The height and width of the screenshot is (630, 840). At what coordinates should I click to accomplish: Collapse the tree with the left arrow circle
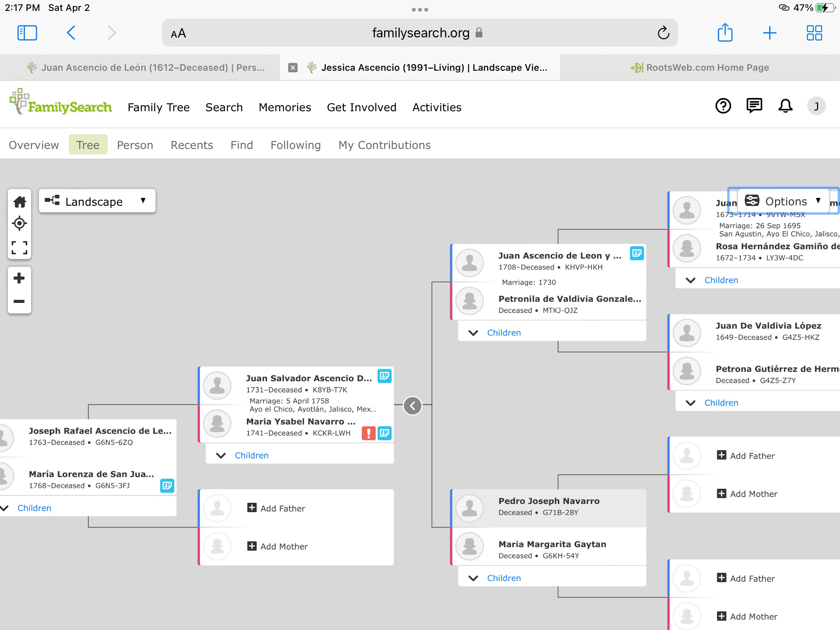coord(413,406)
